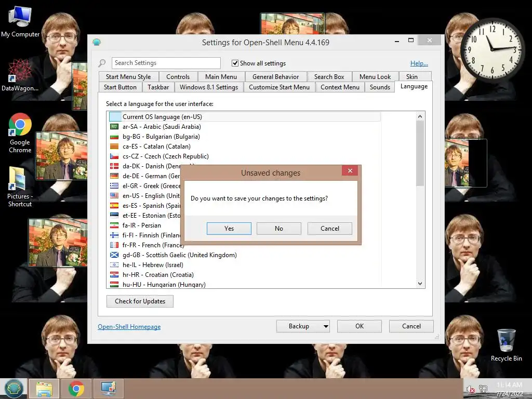The width and height of the screenshot is (532, 399).
Task: Click the Catalan flag icon
Action: [114, 146]
